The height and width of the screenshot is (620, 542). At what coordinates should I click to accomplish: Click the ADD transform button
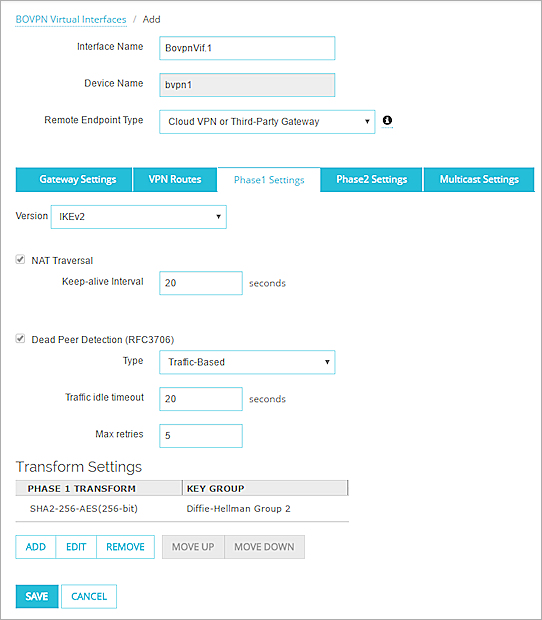36,547
